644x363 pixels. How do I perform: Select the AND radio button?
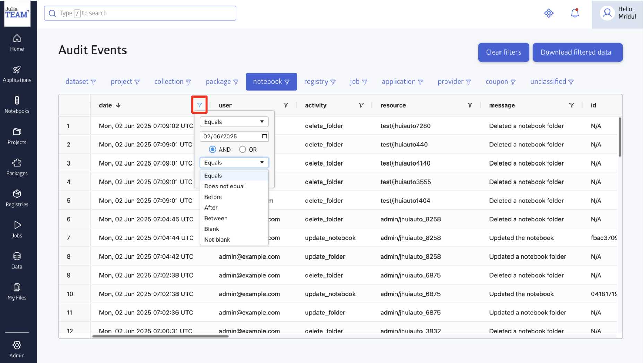coord(212,150)
